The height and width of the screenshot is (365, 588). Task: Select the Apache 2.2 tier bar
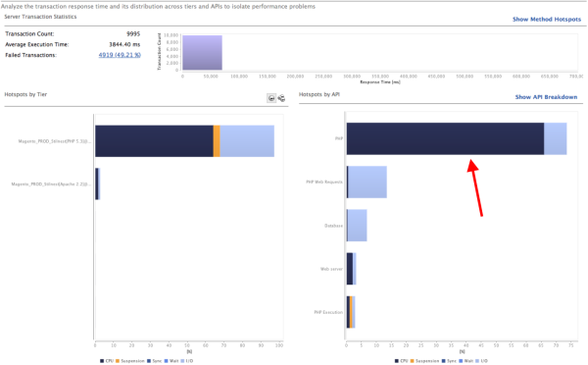point(97,184)
